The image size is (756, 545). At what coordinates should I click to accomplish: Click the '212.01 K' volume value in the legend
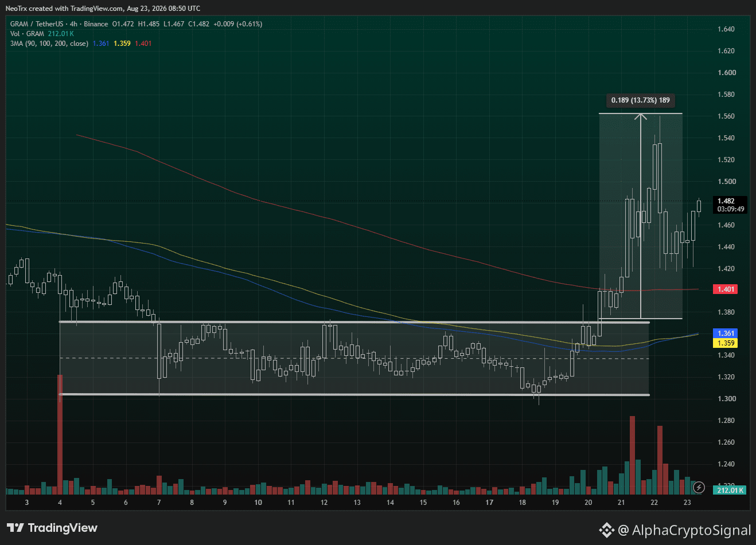[61, 34]
